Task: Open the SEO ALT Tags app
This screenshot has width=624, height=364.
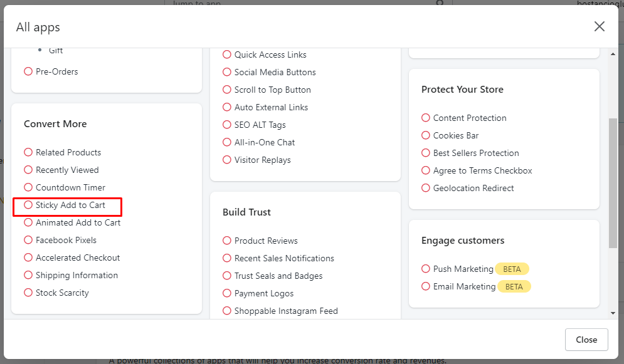Action: pos(260,125)
